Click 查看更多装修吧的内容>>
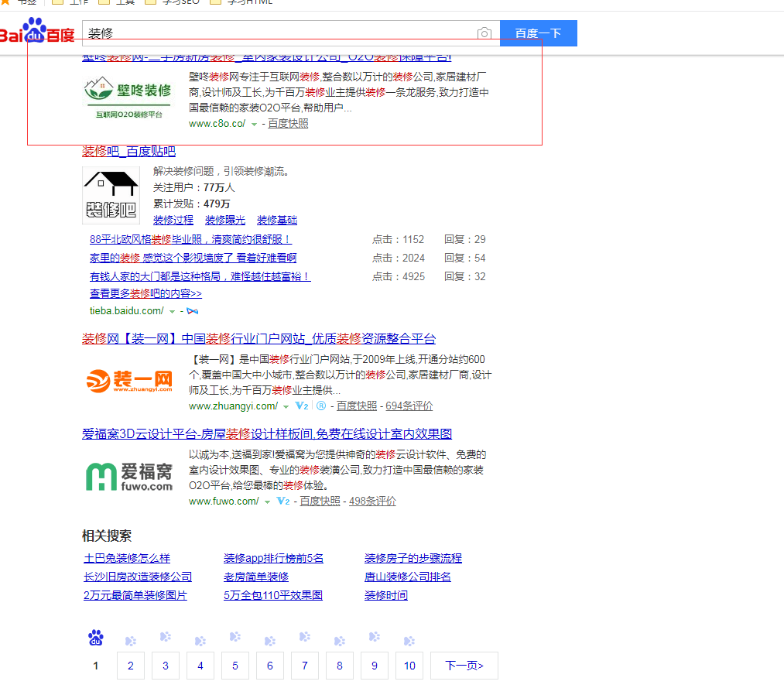The image size is (784, 695). pyautogui.click(x=146, y=293)
